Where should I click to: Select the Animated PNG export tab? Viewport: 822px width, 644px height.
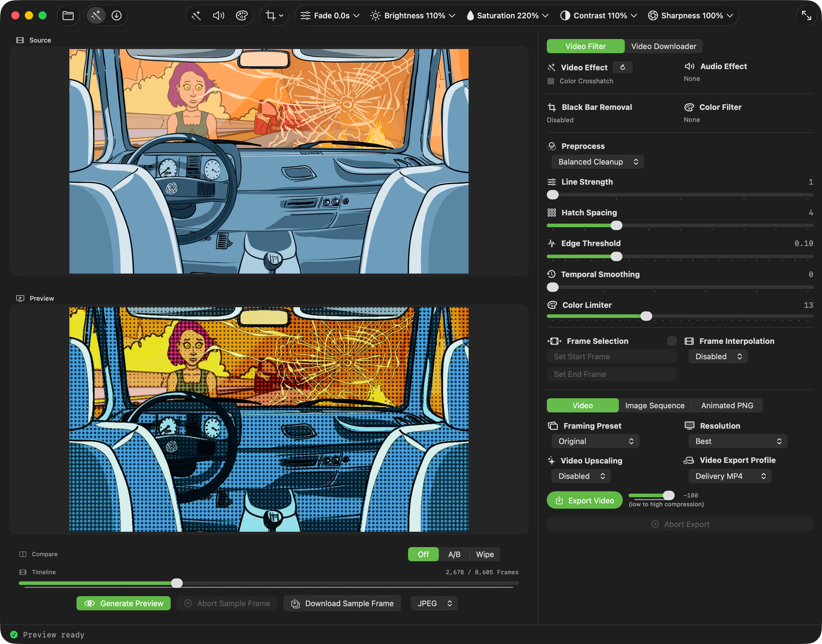tap(728, 405)
